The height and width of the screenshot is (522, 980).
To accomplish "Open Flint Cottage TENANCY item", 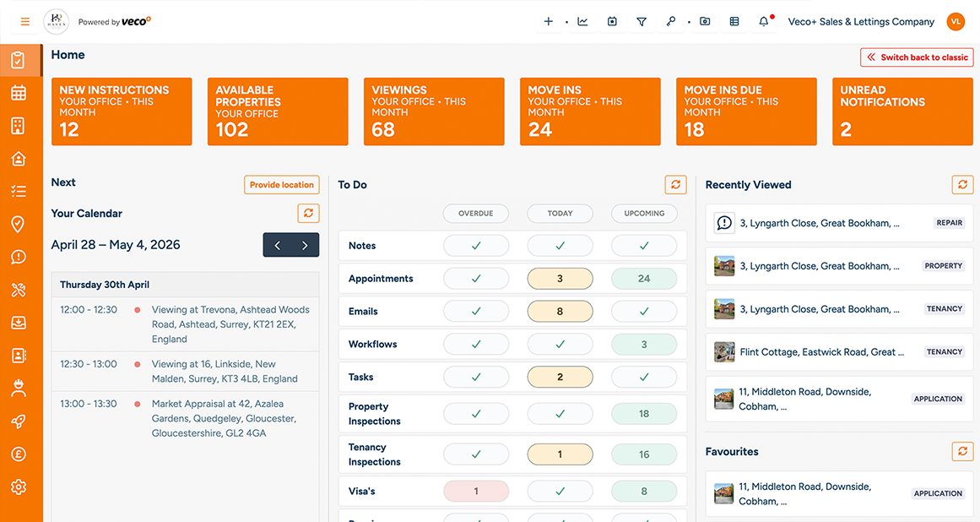I will tap(839, 352).
